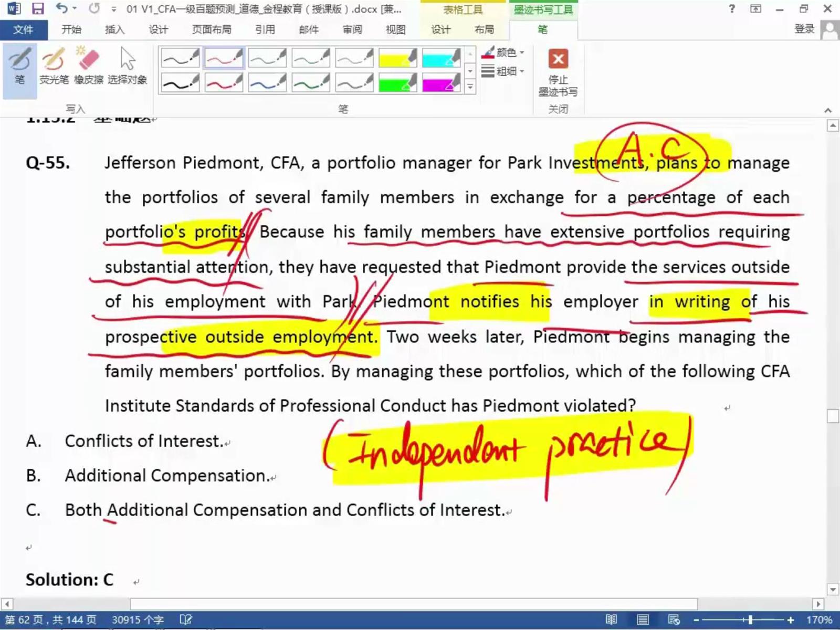This screenshot has width=840, height=630.
Task: Open the 文件 (File) tab
Action: [23, 29]
